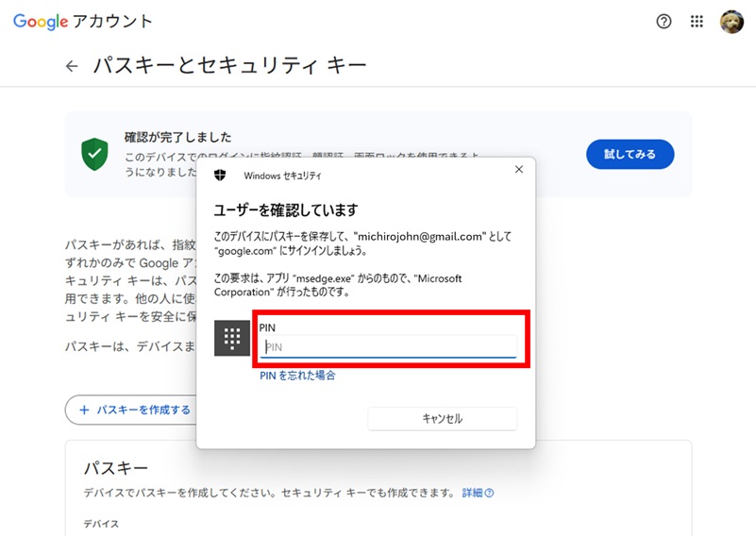
Task: Focus the PIN input field
Action: point(389,346)
